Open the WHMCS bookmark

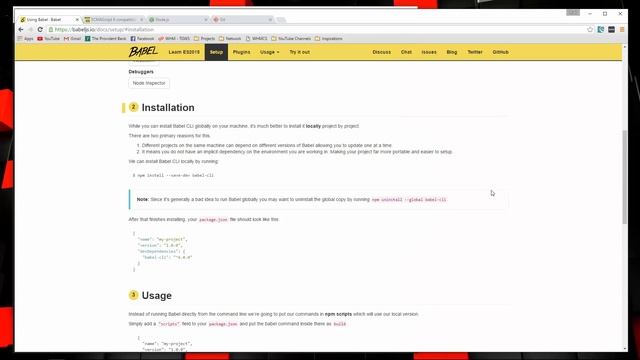pos(256,39)
